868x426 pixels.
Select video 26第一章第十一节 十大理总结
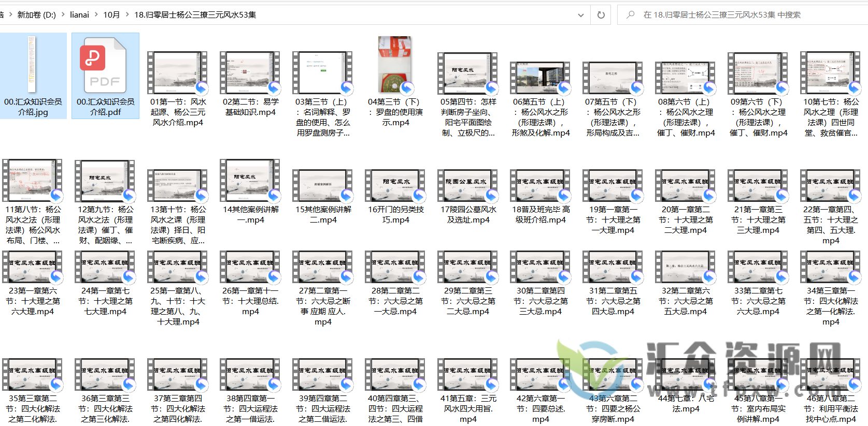[x=250, y=267]
